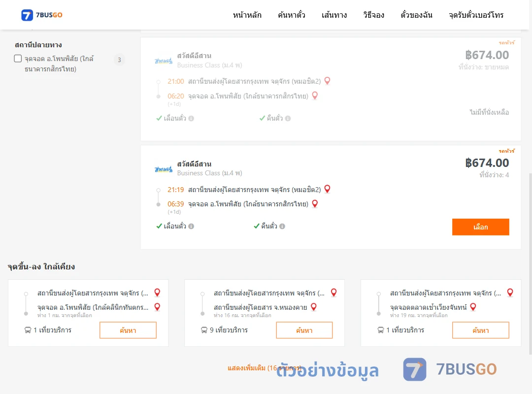This screenshot has height=394, width=532.
Task: Open map pin for the 06:20 arrival stop
Action: pyautogui.click(x=315, y=96)
